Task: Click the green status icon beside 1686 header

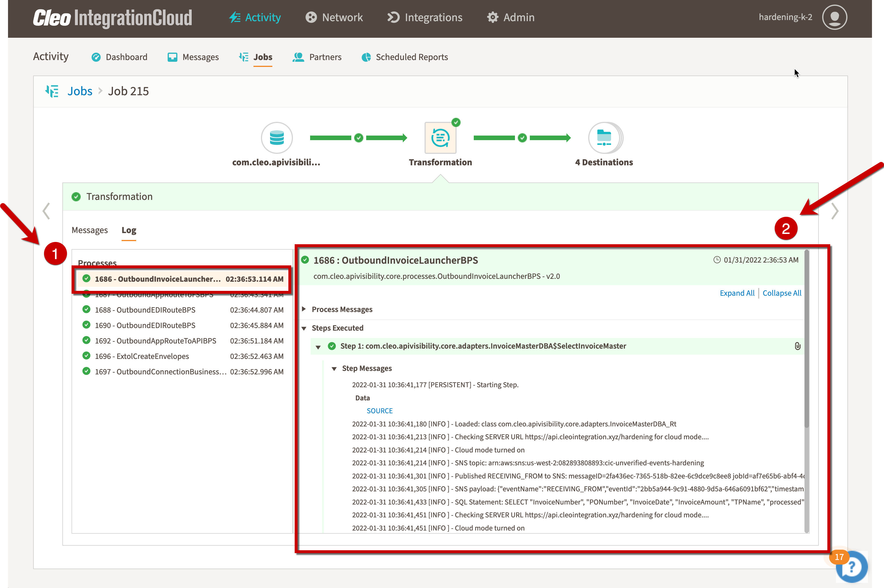Action: pos(305,259)
